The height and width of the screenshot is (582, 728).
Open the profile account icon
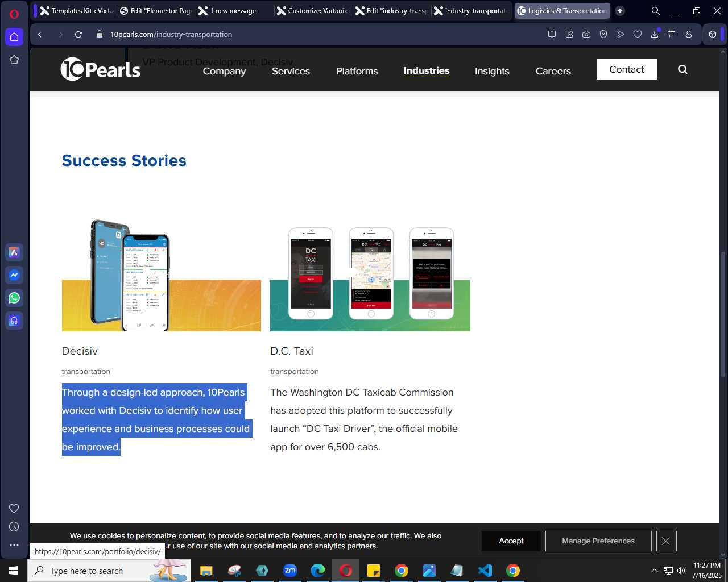click(x=689, y=34)
